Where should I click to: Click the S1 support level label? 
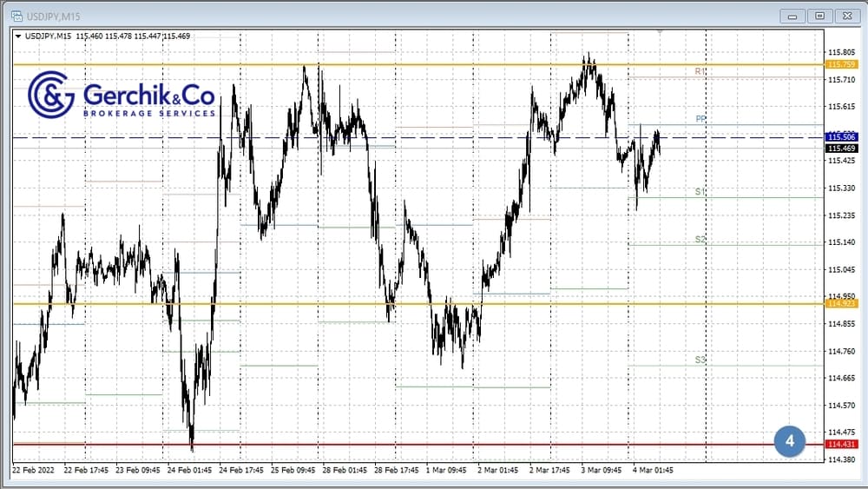[x=700, y=191]
